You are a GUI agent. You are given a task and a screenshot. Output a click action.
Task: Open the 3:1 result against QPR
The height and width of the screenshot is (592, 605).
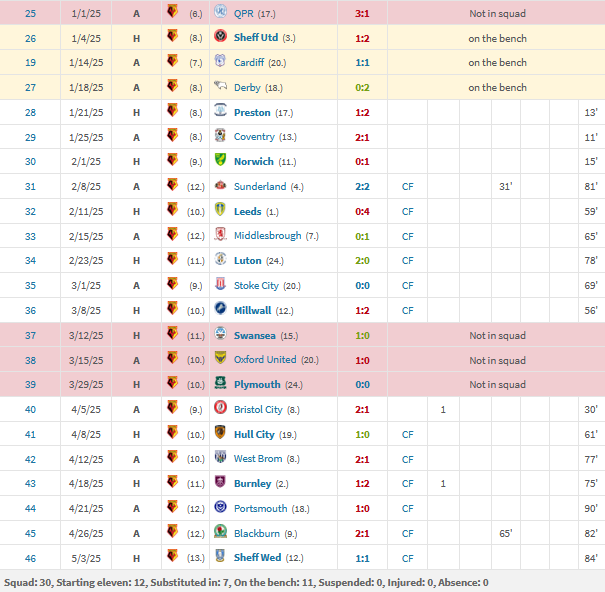362,14
